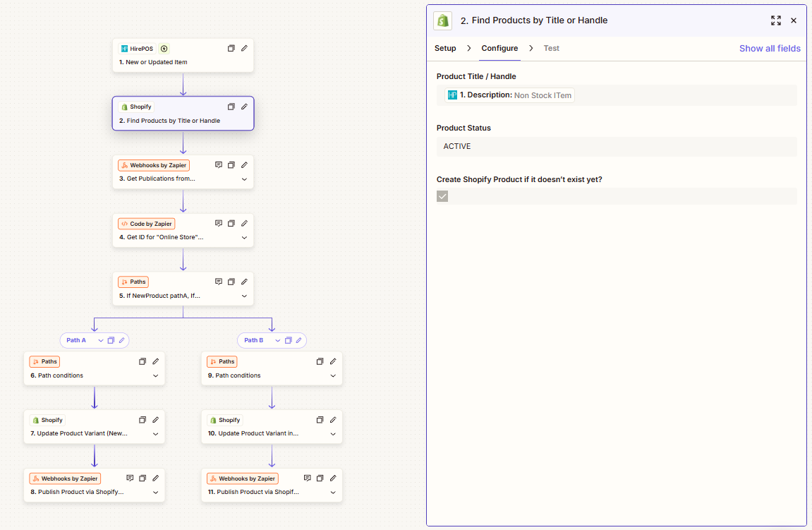Expand step 11 Publish Product chevron

tap(333, 493)
